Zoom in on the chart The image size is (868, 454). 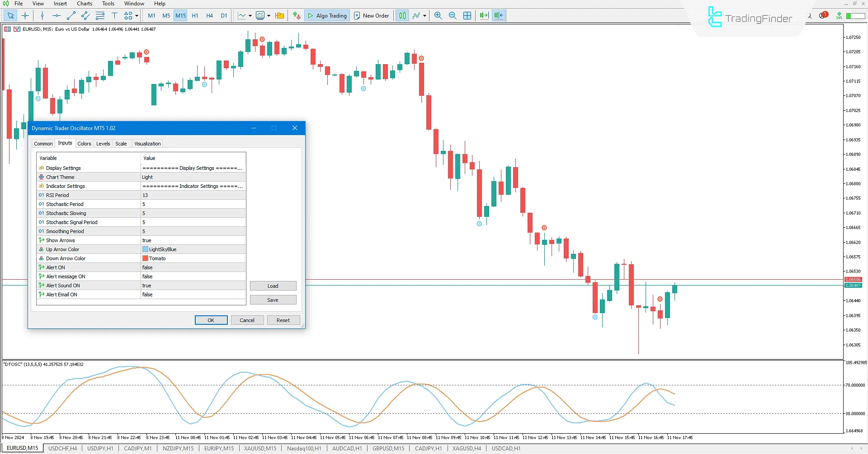pyautogui.click(x=438, y=15)
